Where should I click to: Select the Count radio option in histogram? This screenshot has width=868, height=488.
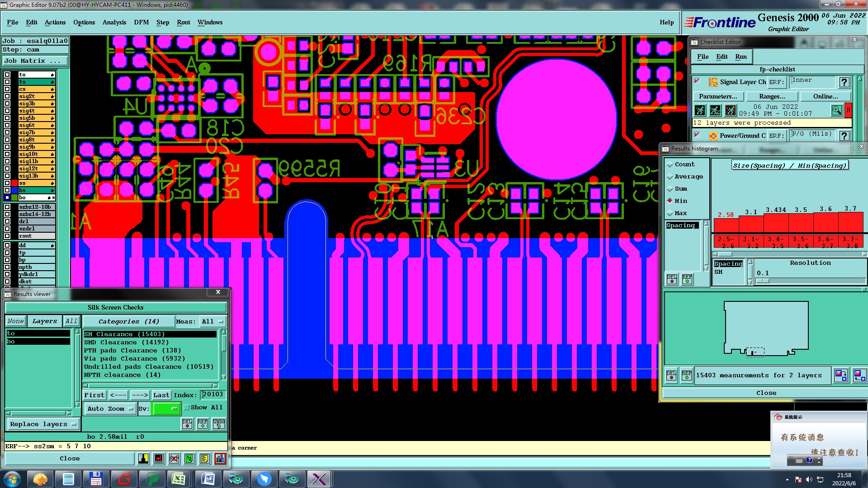670,164
